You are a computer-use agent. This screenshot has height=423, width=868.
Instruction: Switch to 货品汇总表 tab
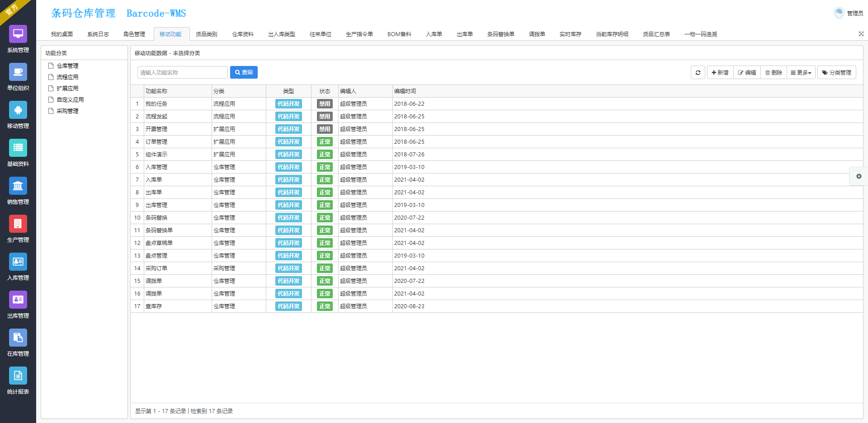click(656, 34)
